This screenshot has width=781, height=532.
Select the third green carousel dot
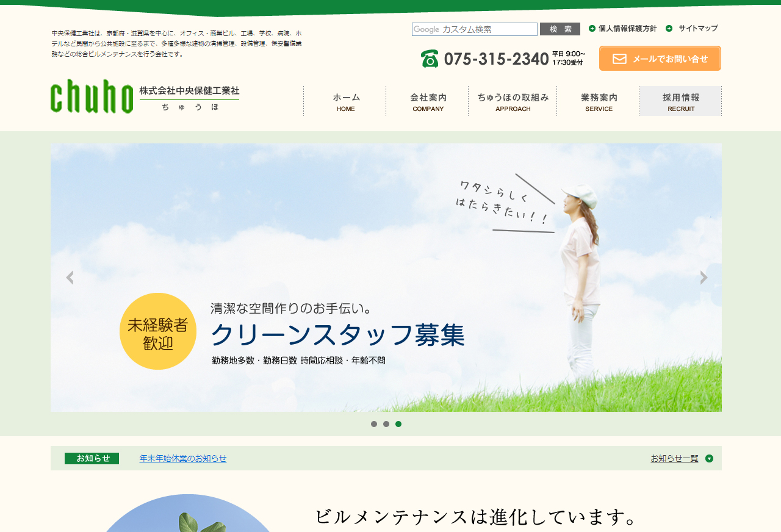coord(398,424)
